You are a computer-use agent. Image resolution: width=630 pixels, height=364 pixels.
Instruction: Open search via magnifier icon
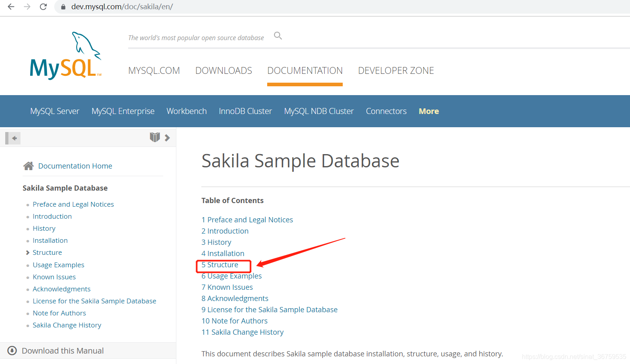click(x=278, y=36)
